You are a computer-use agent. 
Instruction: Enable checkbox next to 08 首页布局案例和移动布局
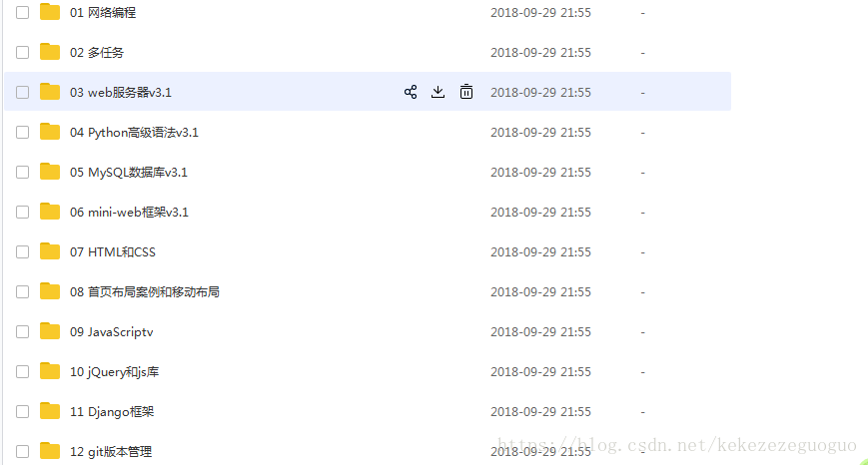click(22, 292)
